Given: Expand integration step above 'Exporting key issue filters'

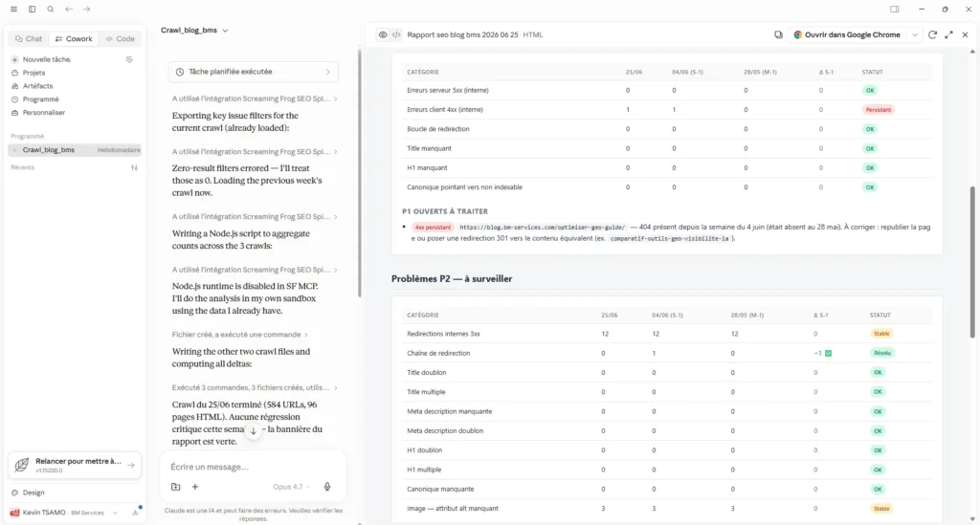Looking at the screenshot, I should [x=255, y=98].
